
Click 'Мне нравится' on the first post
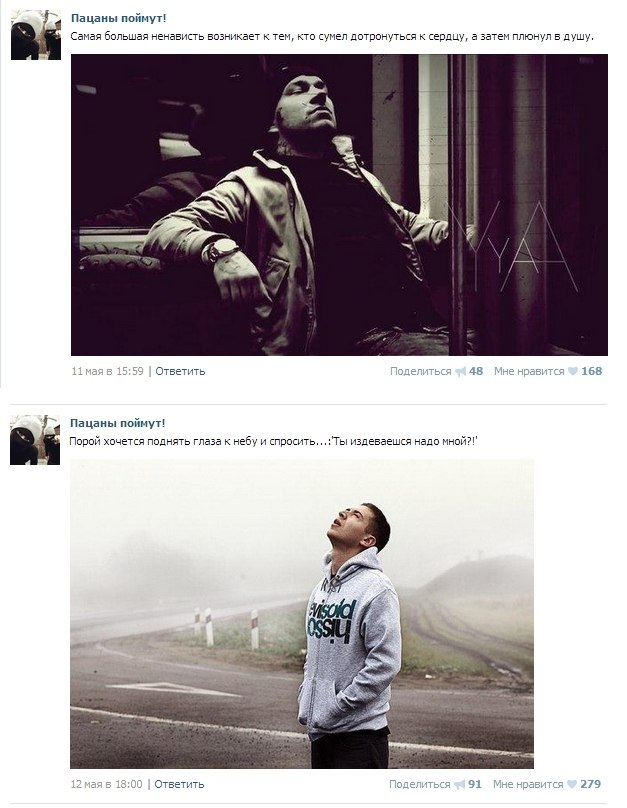529,372
